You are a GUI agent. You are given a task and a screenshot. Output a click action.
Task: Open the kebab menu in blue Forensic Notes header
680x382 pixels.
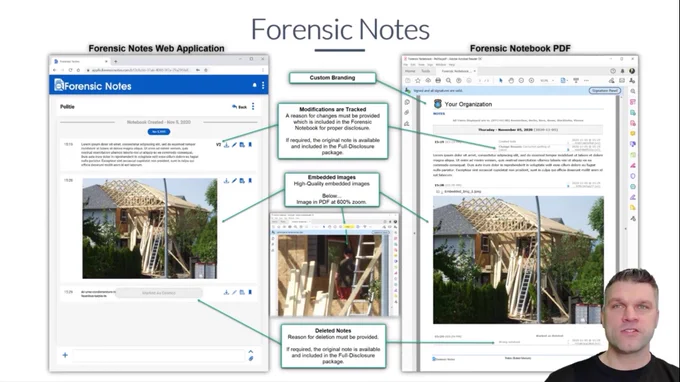point(263,85)
